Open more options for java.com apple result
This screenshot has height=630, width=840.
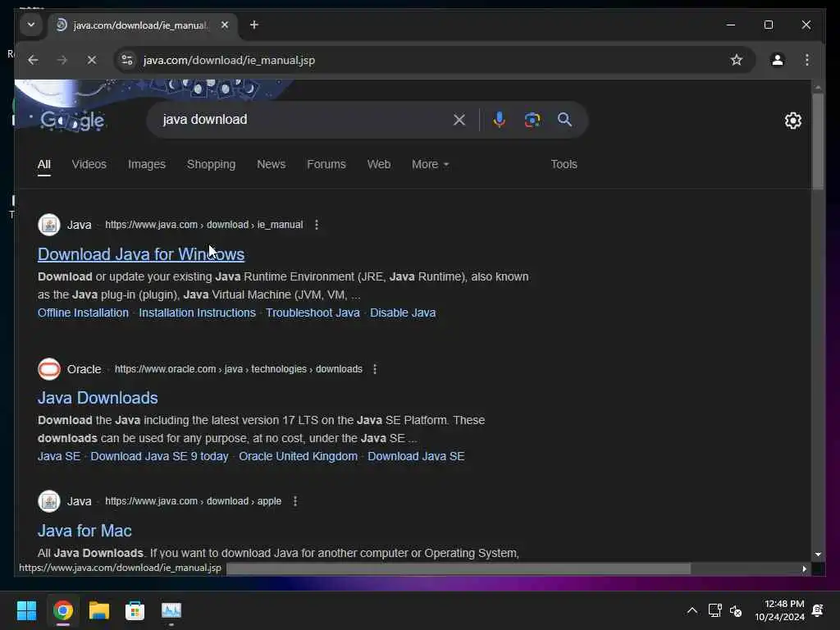click(x=295, y=501)
